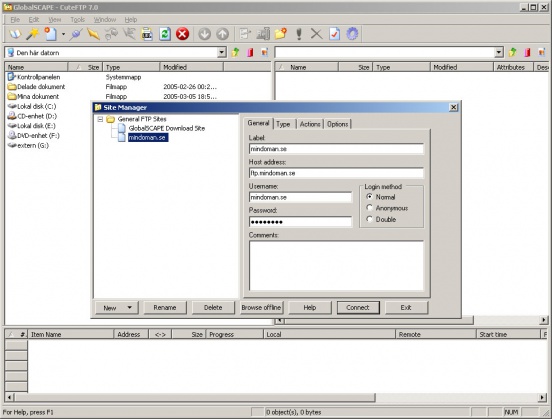Click the gray filter toolbar icon
This screenshot has width=552, height=419.
coord(129,34)
